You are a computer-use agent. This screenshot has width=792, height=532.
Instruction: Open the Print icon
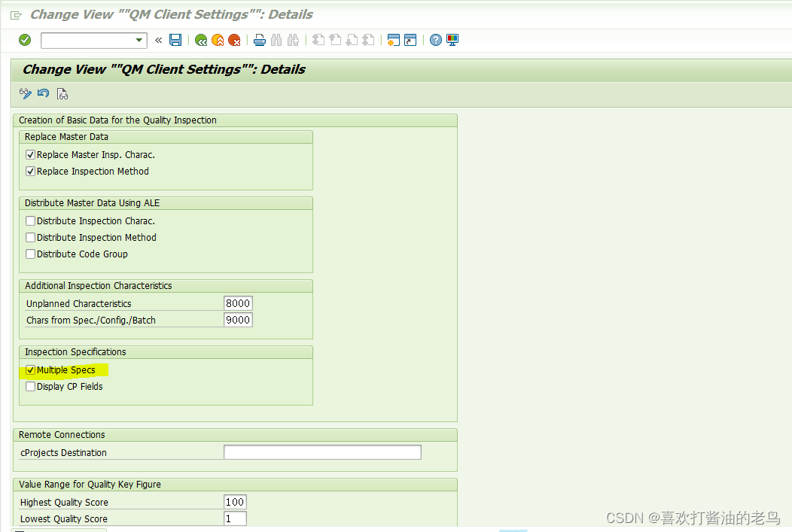tap(259, 40)
